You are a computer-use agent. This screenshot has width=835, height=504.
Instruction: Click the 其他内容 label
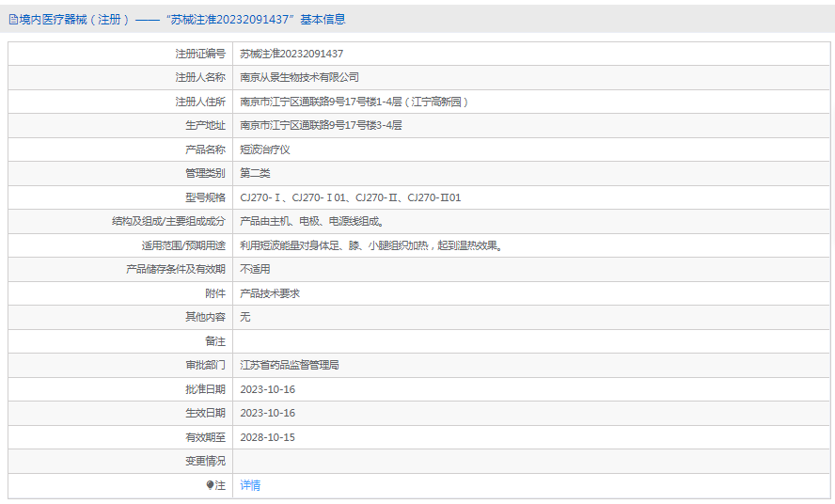point(206,317)
